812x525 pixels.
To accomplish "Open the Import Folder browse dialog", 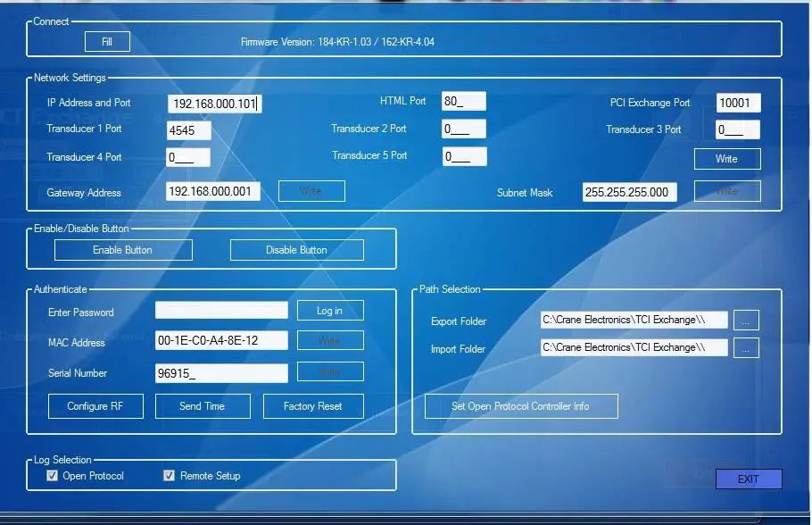I will pyautogui.click(x=746, y=346).
